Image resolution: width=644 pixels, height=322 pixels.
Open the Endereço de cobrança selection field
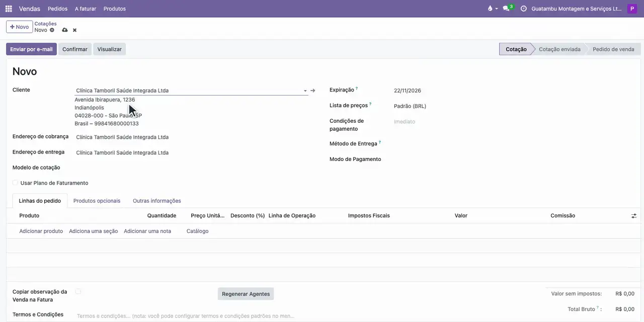tap(191, 137)
